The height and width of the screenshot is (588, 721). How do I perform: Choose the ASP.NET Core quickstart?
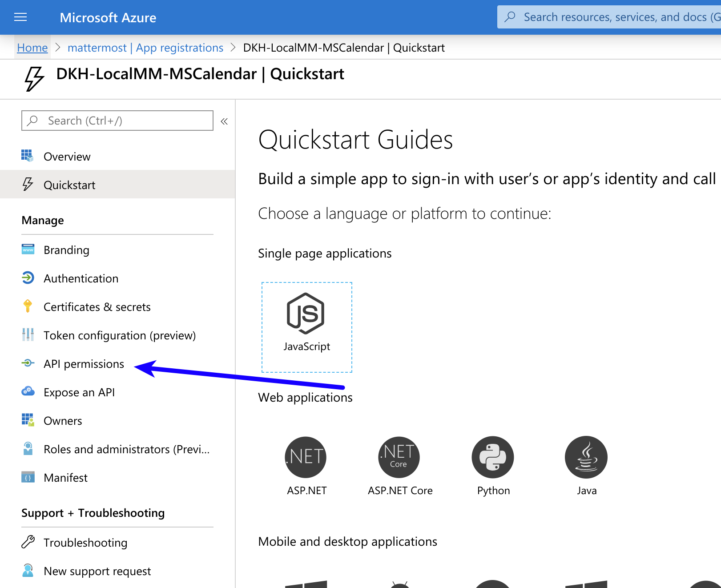(x=399, y=457)
